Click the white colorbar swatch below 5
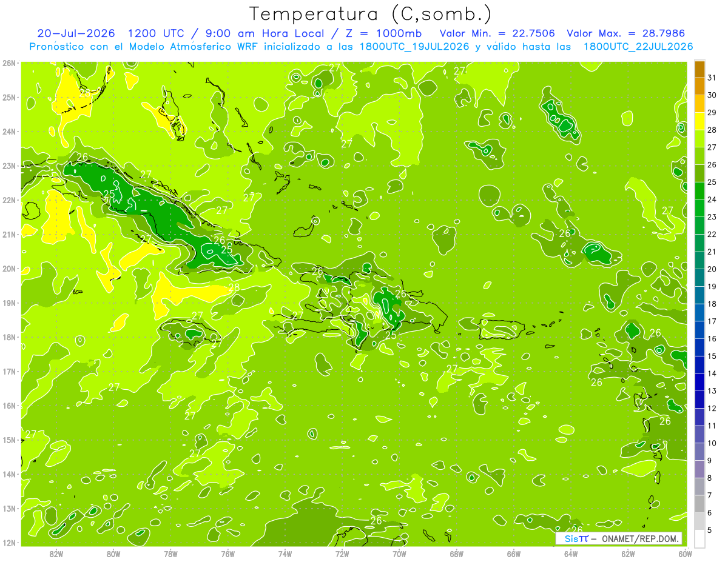The image size is (728, 562). coord(699,538)
